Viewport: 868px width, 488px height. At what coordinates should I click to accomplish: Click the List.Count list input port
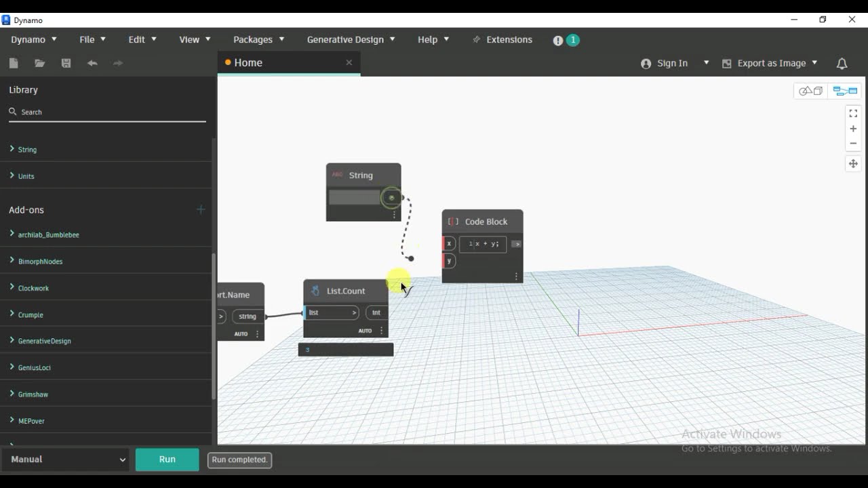pos(332,312)
